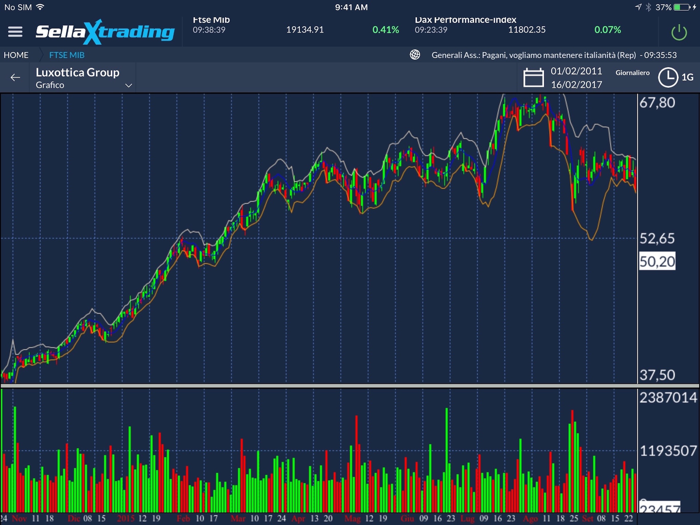Read the Generali Ass. news headline

pyautogui.click(x=554, y=55)
